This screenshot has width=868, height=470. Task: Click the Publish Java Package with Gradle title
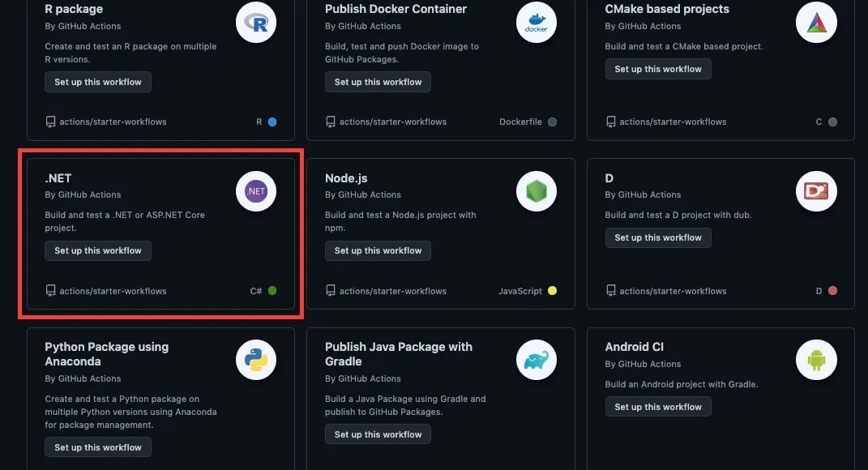tap(399, 354)
